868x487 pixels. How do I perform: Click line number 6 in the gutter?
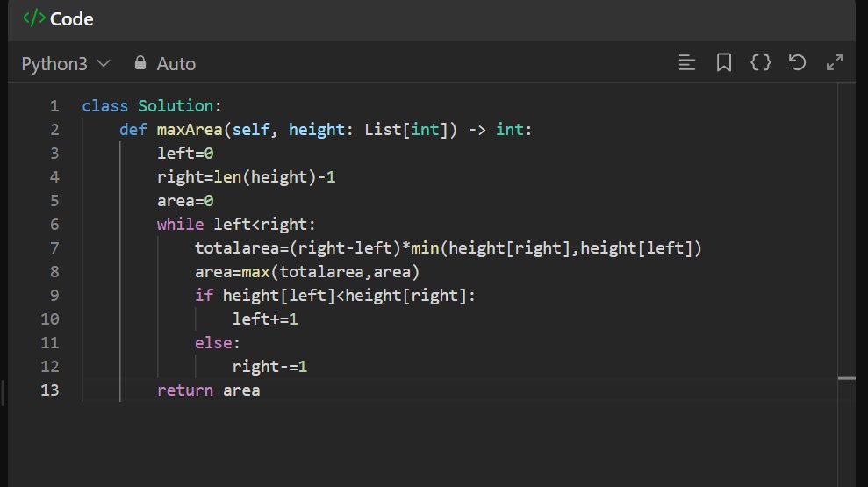54,224
